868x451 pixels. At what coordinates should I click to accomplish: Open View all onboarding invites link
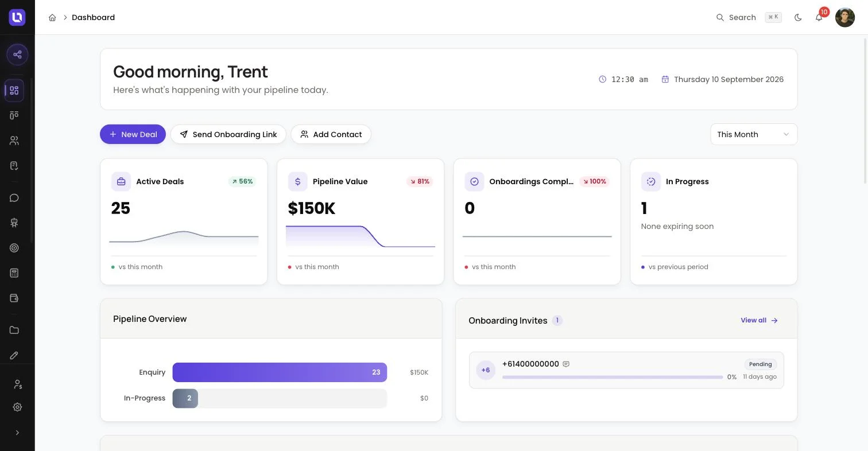[x=759, y=320]
